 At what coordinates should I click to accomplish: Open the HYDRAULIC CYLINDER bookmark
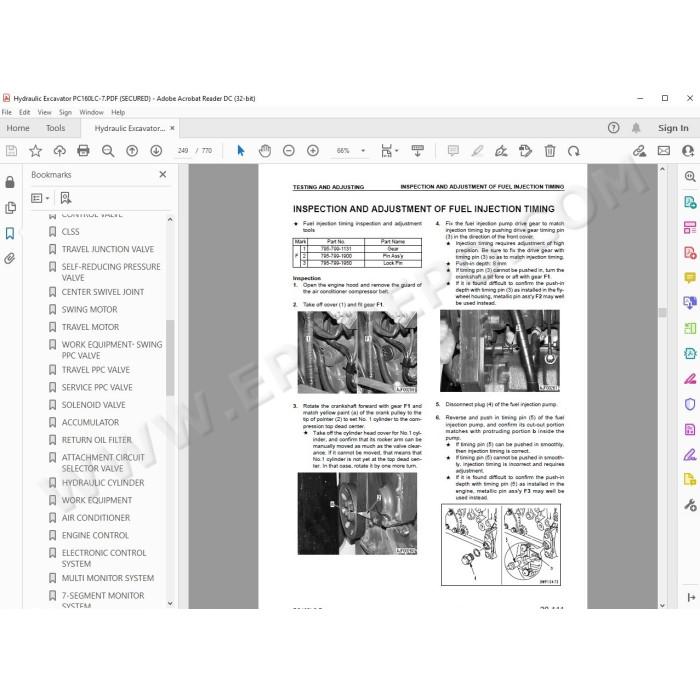coord(103,483)
